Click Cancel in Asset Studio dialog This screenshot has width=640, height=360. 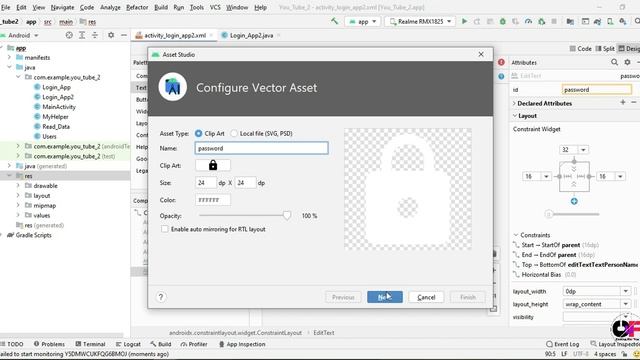pyautogui.click(x=426, y=297)
